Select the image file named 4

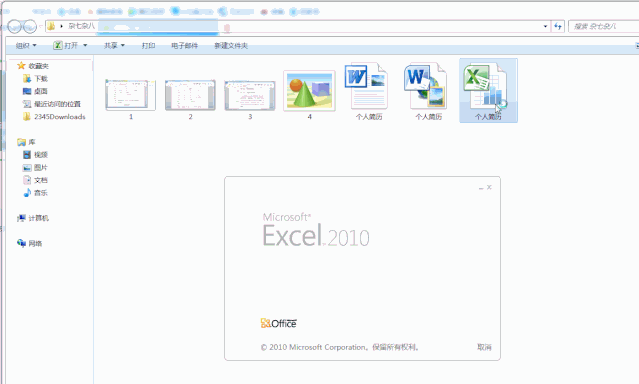coord(309,90)
